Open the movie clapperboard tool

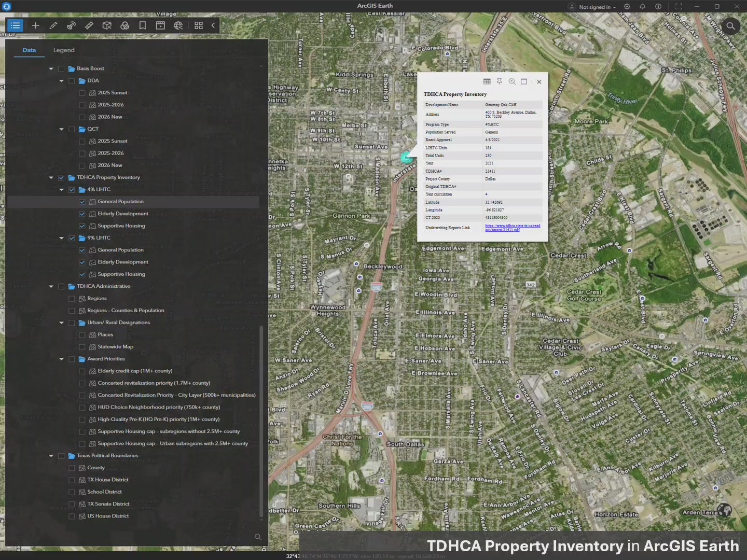tap(160, 25)
